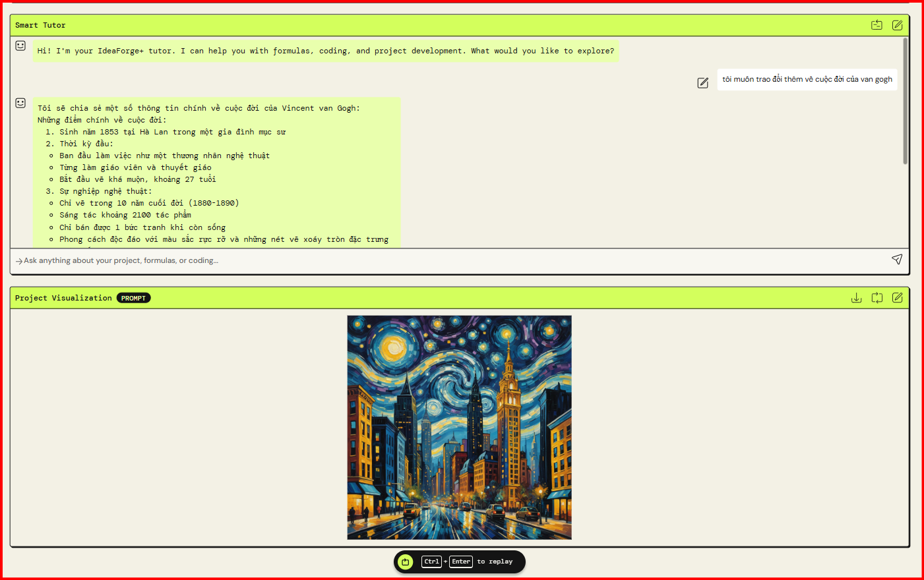Click the 'Smart Tutor' panel title
This screenshot has height=580, width=924.
click(40, 25)
